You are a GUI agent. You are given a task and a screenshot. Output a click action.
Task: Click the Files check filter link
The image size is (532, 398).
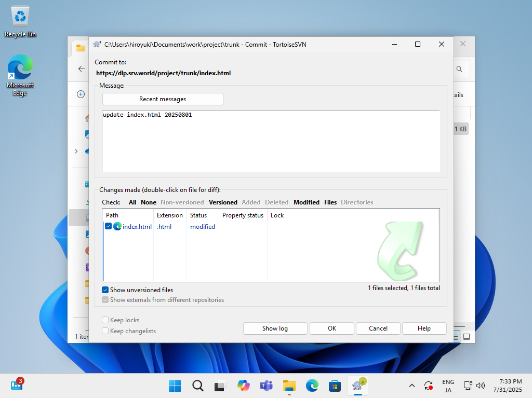330,202
